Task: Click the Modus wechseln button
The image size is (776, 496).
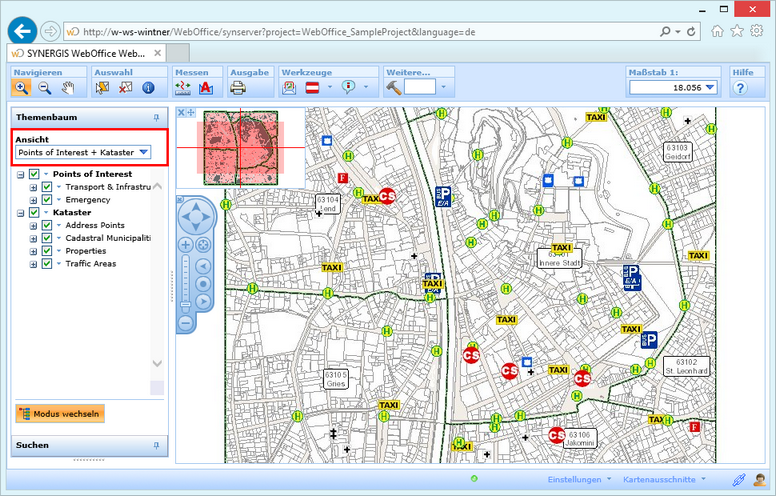Action: tap(60, 414)
